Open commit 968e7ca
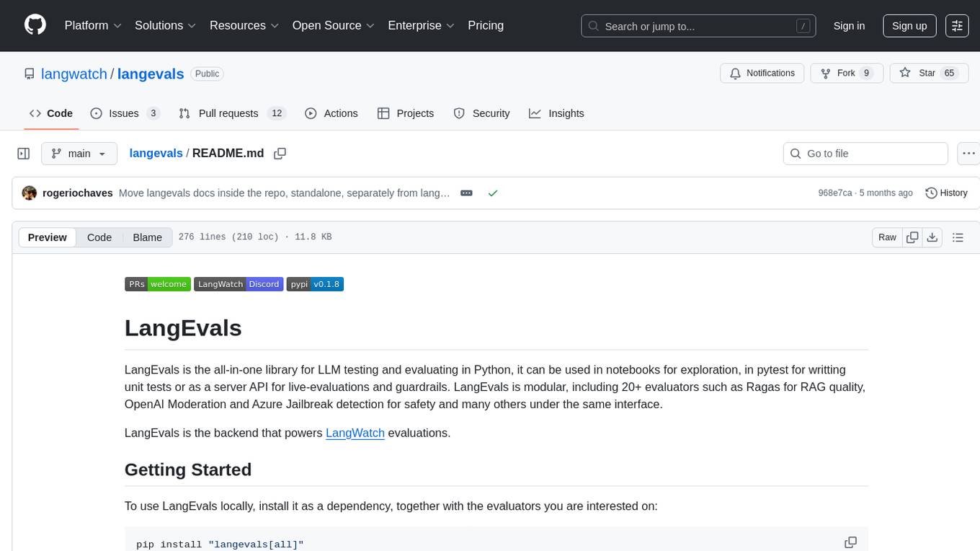This screenshot has height=551, width=980. click(x=835, y=193)
